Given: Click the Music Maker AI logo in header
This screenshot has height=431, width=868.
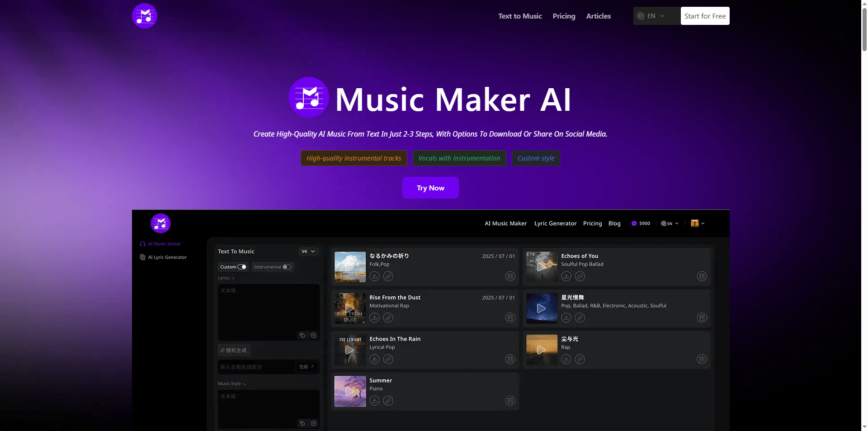Looking at the screenshot, I should [x=145, y=16].
